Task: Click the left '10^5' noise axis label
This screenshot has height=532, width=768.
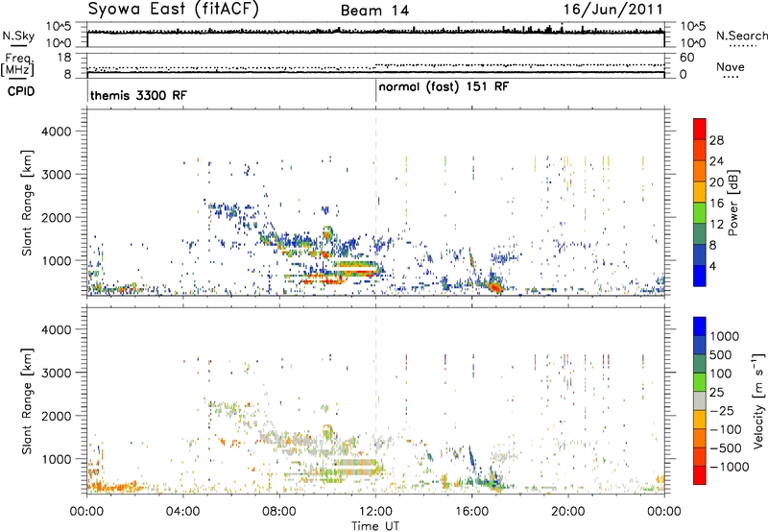Action: [x=59, y=26]
